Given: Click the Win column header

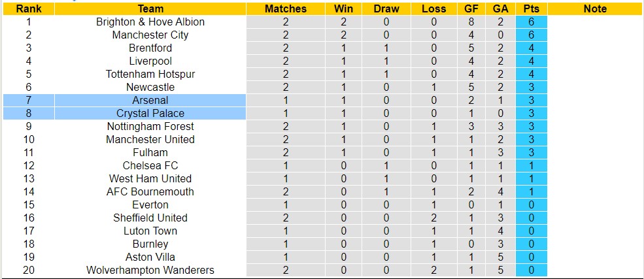Looking at the screenshot, I should [343, 8].
